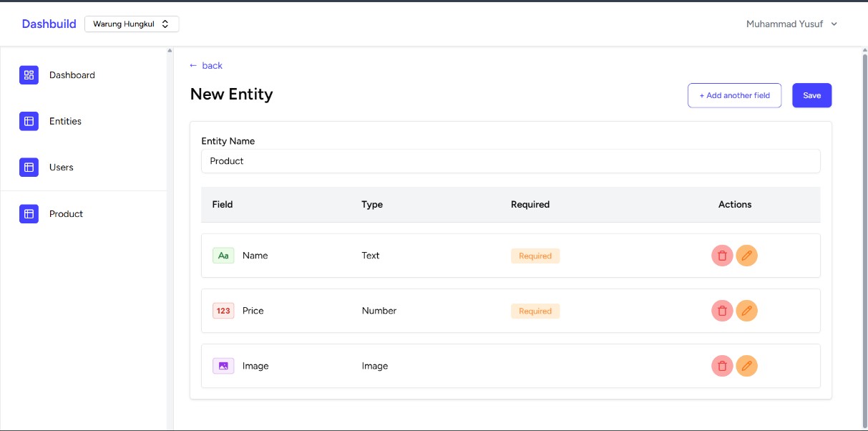Delete the Name field
The height and width of the screenshot is (431, 868).
click(722, 256)
